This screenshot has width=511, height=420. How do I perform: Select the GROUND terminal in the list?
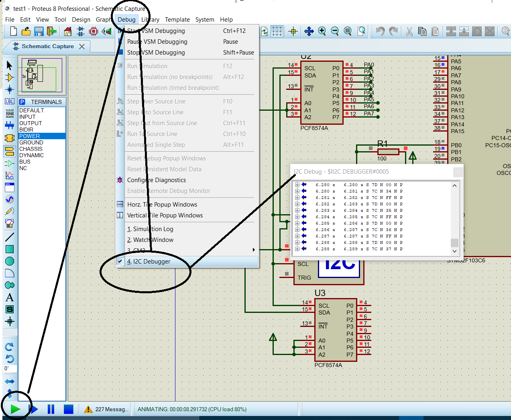(x=42, y=142)
